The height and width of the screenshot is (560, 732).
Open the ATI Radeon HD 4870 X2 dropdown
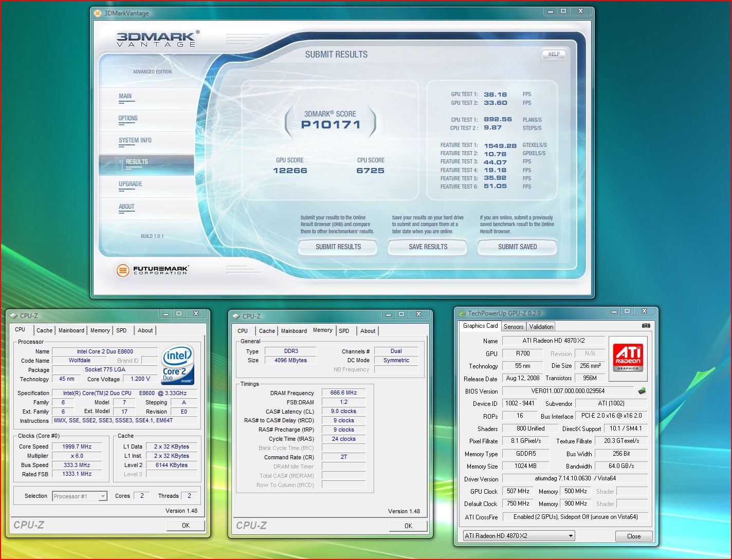(x=519, y=535)
